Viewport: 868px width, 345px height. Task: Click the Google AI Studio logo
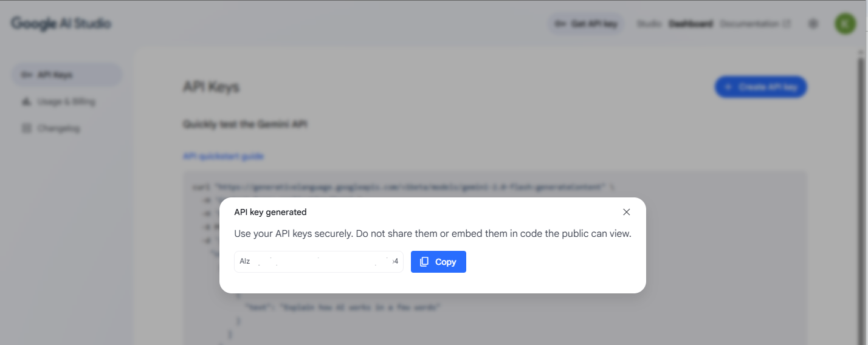point(61,24)
